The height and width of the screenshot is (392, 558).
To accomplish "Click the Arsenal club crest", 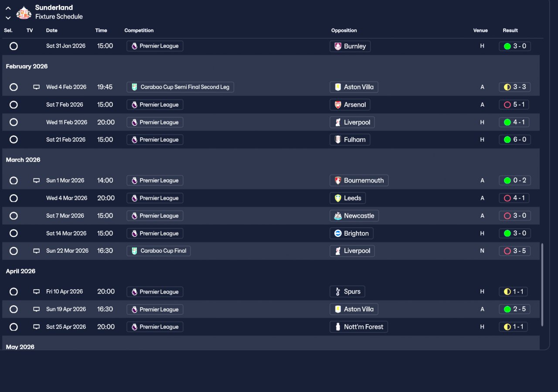I will 337,105.
